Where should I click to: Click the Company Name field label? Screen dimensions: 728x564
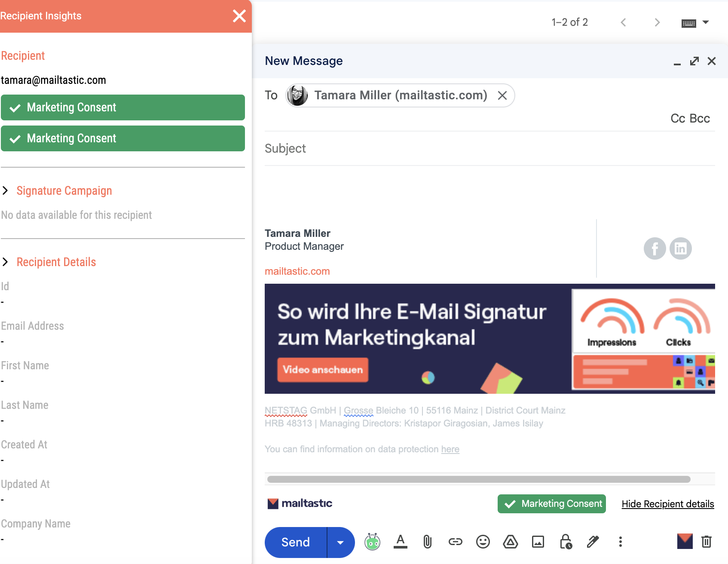[36, 524]
